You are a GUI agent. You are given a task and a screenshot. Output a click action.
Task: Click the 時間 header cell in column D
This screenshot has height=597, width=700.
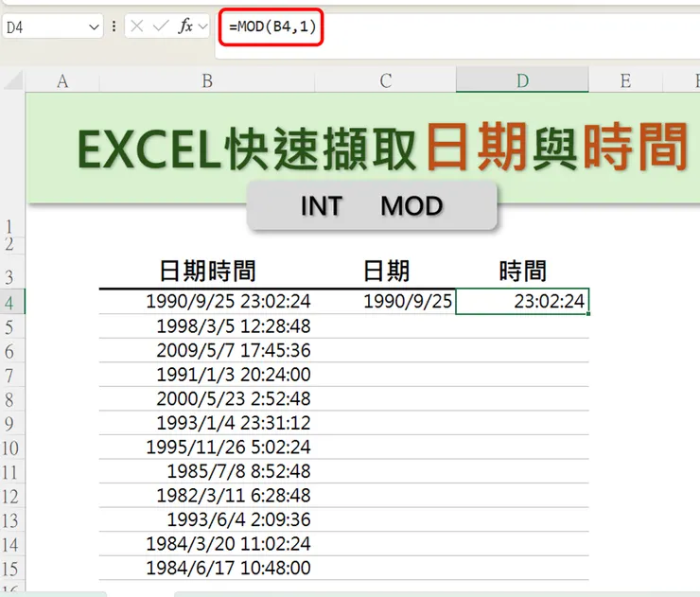point(522,272)
